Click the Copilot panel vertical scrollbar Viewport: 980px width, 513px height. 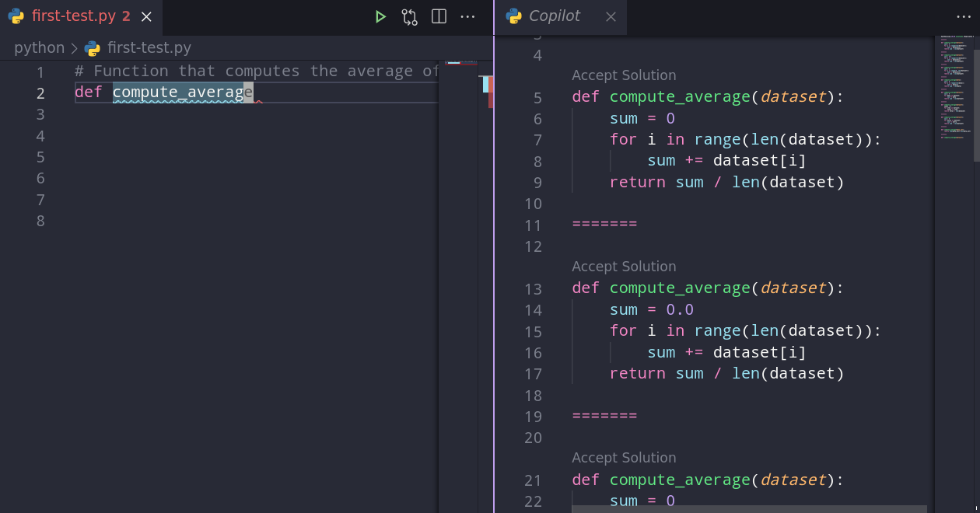click(976, 101)
